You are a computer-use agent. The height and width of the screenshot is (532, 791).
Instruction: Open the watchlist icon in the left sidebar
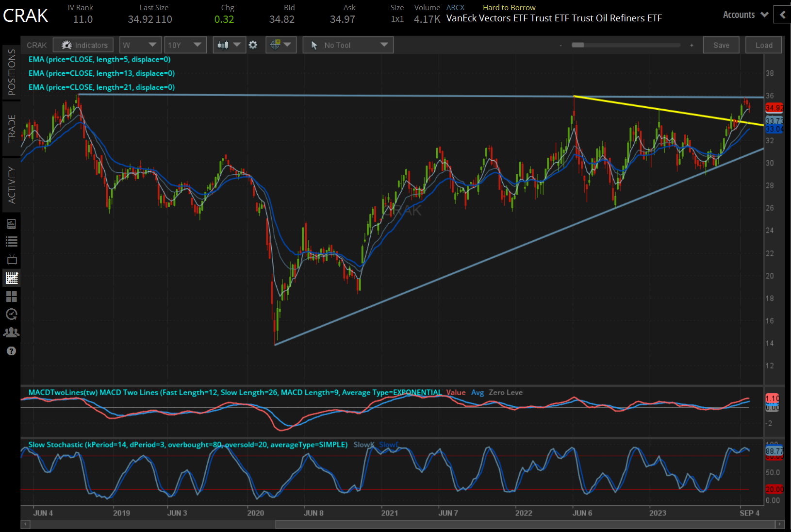click(12, 241)
